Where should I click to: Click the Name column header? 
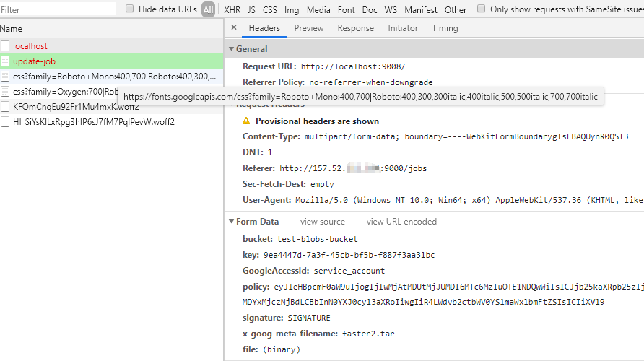[112, 29]
